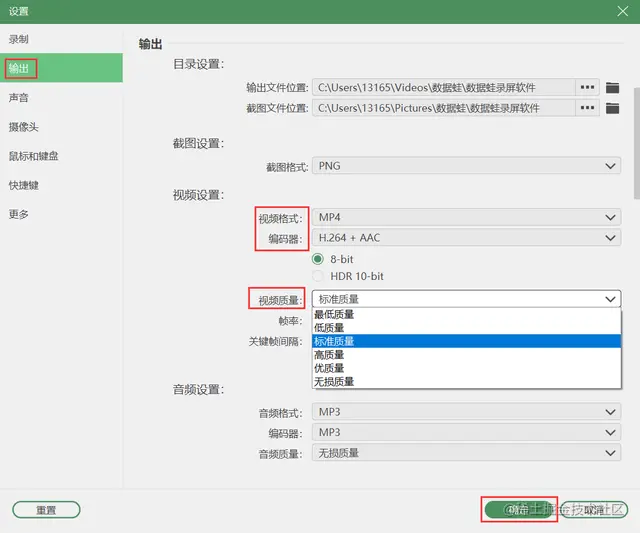Confirm settings with the 确定 button
Viewport: 640px width, 533px height.
[x=518, y=509]
